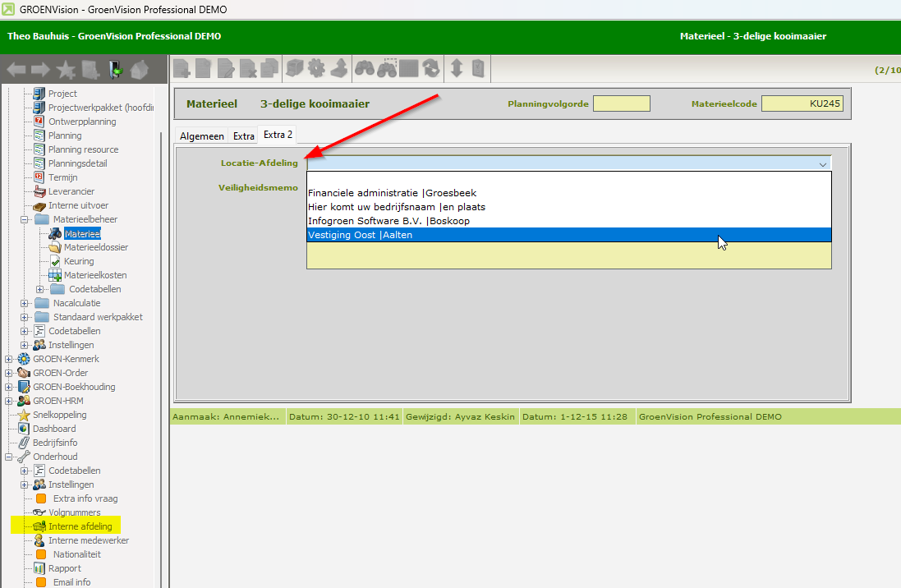The width and height of the screenshot is (901, 588).
Task: Open the Locatie-Afdeling dropdown arrow
Action: tap(823, 163)
